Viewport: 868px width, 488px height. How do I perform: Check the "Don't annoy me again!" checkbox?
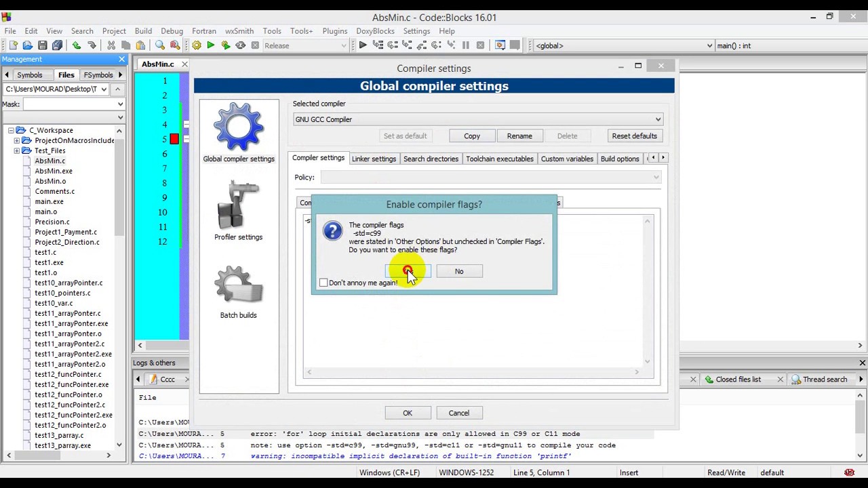tap(324, 283)
